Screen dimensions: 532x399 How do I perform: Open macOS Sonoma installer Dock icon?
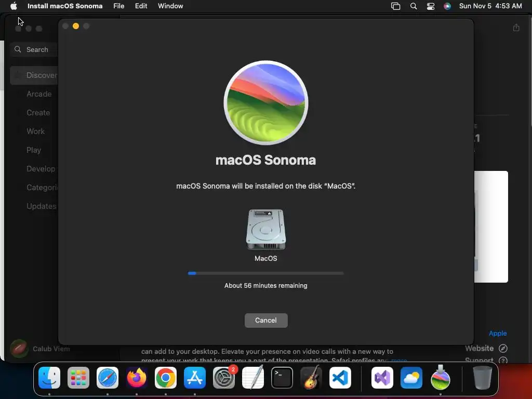point(441,377)
